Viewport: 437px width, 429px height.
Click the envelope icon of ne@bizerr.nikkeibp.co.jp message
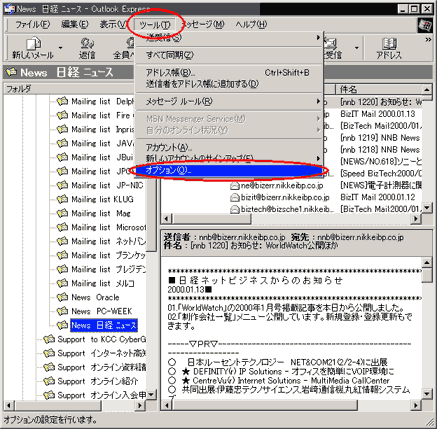tap(235, 185)
